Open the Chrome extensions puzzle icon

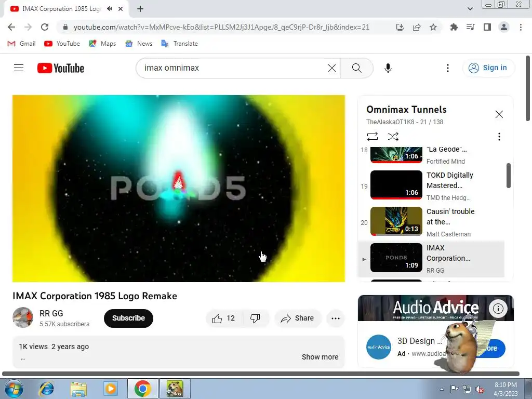454,27
